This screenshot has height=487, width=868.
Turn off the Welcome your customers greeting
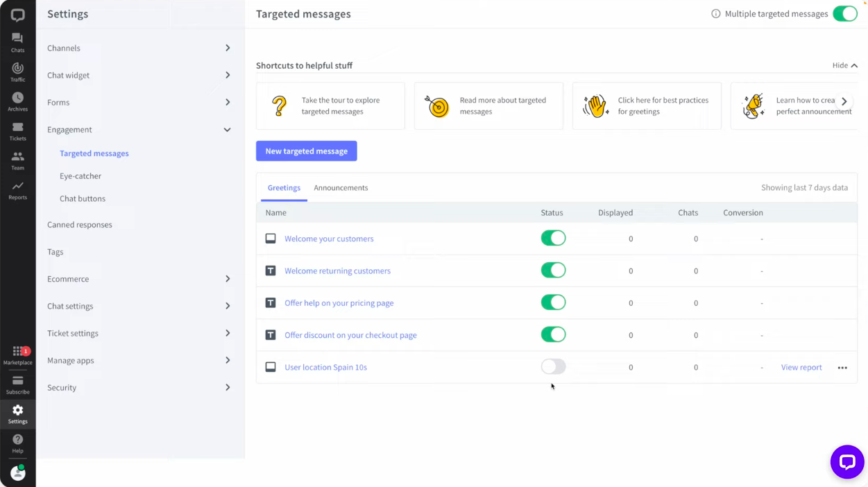pos(553,237)
